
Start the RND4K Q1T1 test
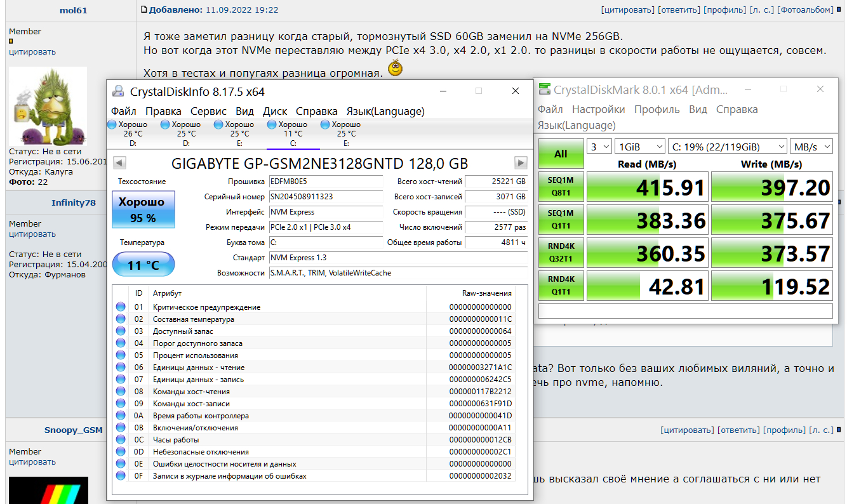561,286
